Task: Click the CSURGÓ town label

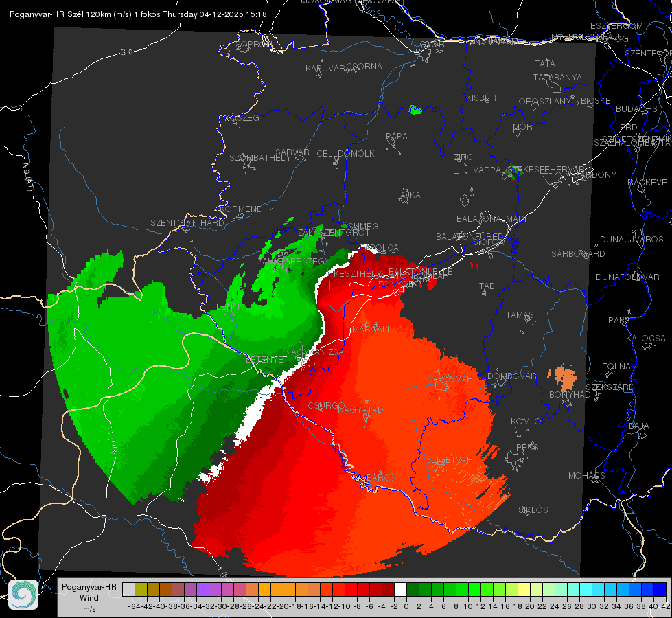Action: (326, 406)
